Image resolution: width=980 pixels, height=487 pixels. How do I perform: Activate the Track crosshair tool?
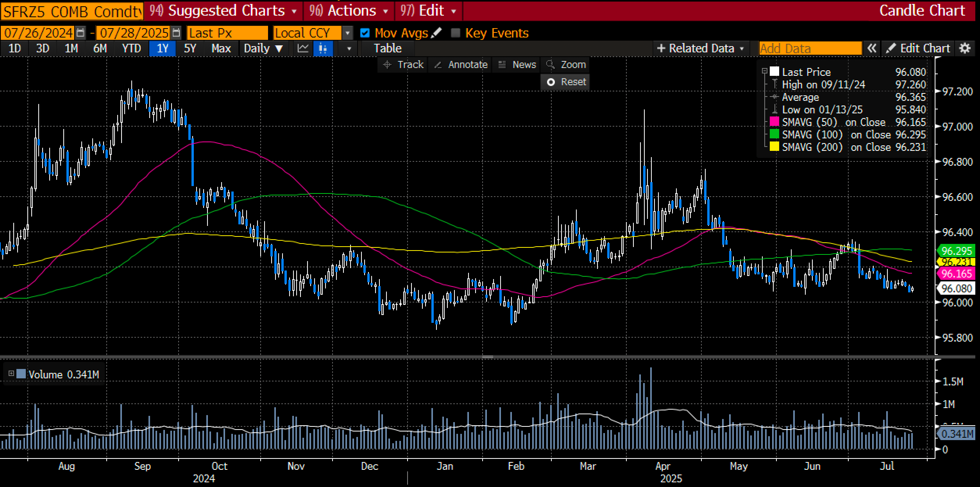404,64
